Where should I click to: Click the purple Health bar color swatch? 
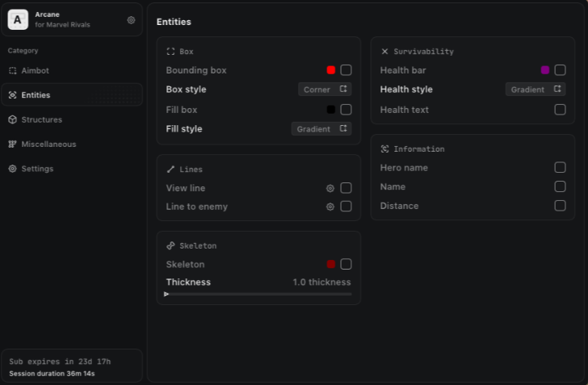coord(545,70)
